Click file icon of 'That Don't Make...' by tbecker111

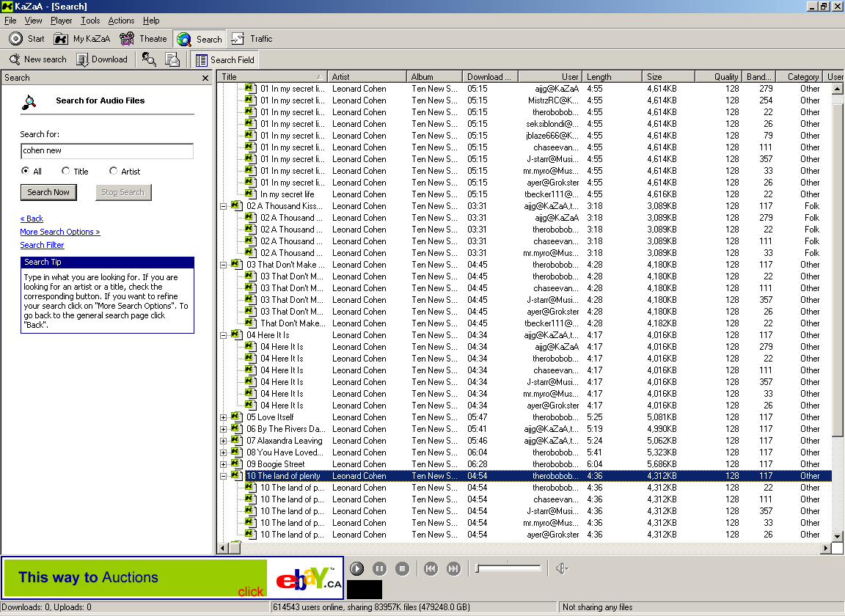(x=250, y=323)
